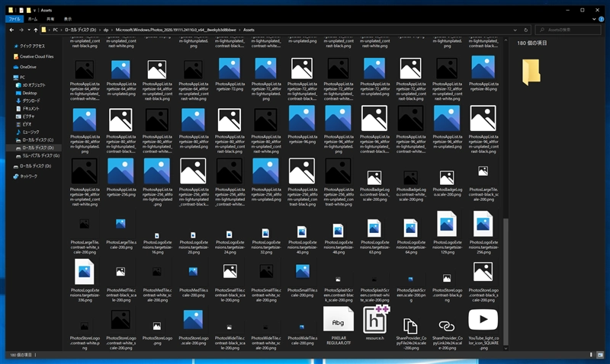
Task: Open the ホーム ribbon tab
Action: [33, 19]
